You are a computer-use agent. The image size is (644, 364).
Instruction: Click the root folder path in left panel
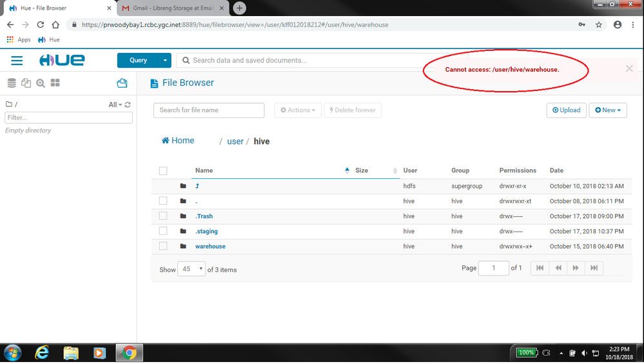[x=12, y=105]
